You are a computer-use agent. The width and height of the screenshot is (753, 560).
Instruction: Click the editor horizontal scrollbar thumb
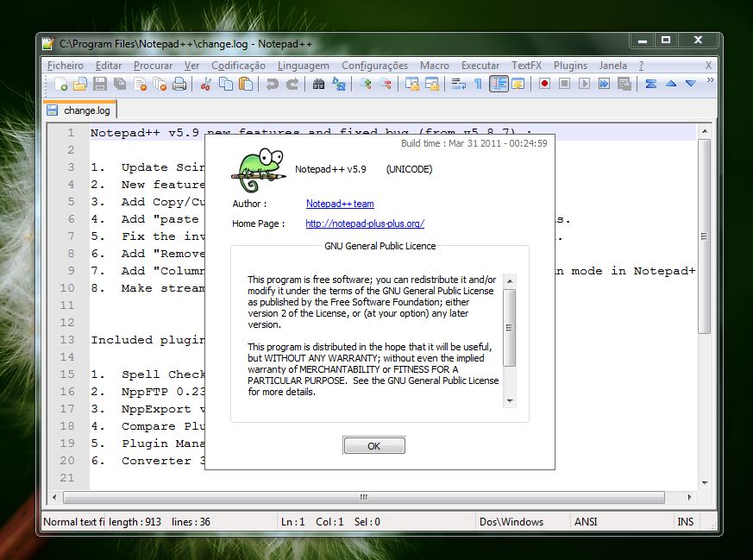pos(363,497)
